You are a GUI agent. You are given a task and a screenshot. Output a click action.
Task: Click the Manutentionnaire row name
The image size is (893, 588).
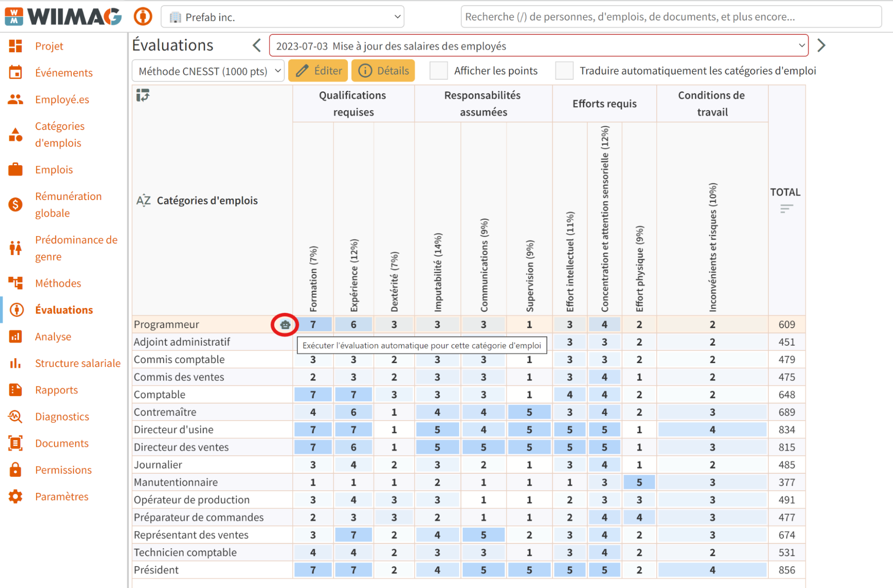point(176,482)
